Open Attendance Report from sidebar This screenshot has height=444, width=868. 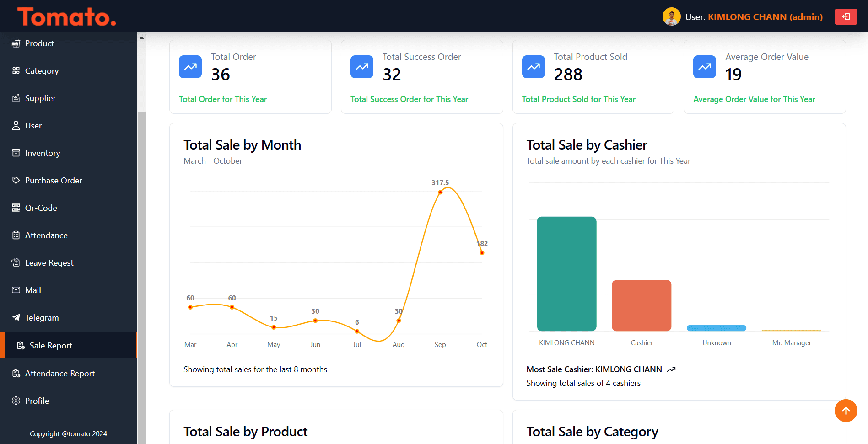pyautogui.click(x=59, y=374)
